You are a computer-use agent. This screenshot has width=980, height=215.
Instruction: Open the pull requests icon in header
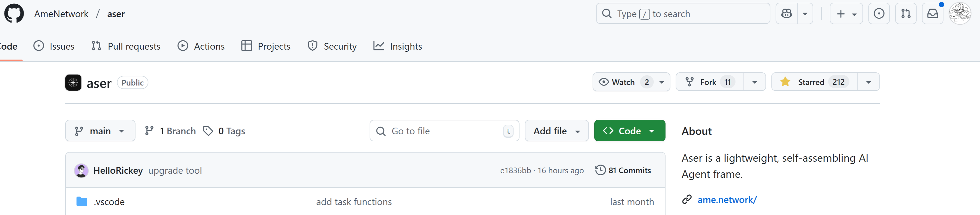906,14
